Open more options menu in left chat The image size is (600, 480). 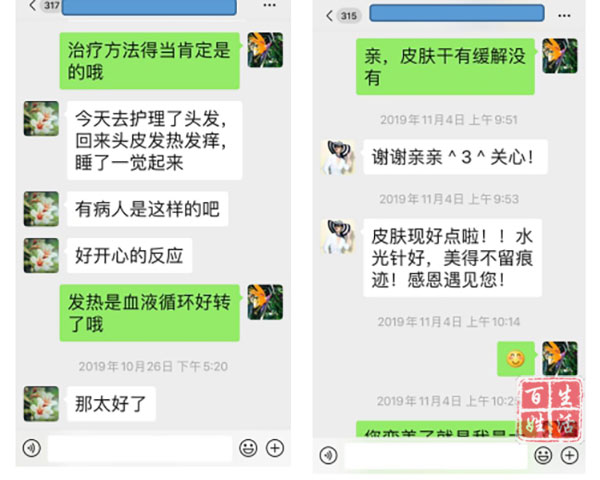pyautogui.click(x=270, y=5)
